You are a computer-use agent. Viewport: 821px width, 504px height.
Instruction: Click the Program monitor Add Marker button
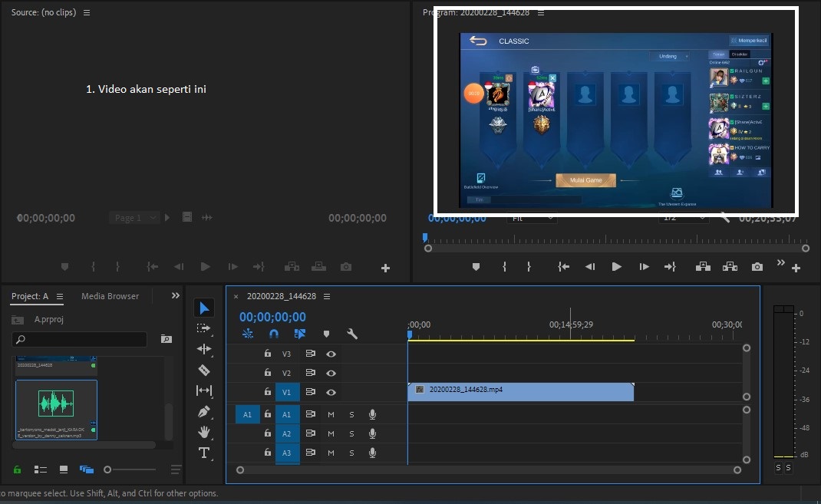pyautogui.click(x=476, y=267)
